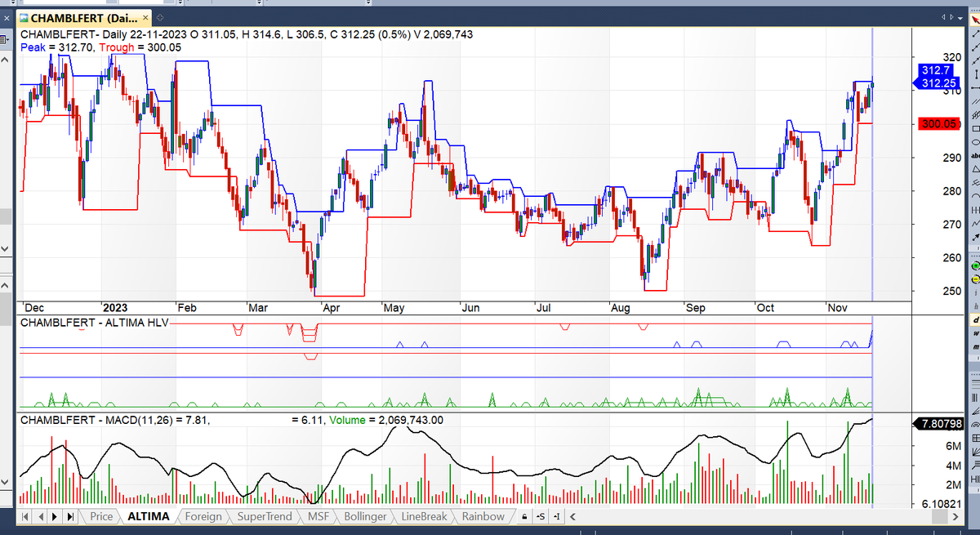Image resolution: width=980 pixels, height=535 pixels.
Task: Pick the Arc drawing tool
Action: pyautogui.click(x=975, y=195)
